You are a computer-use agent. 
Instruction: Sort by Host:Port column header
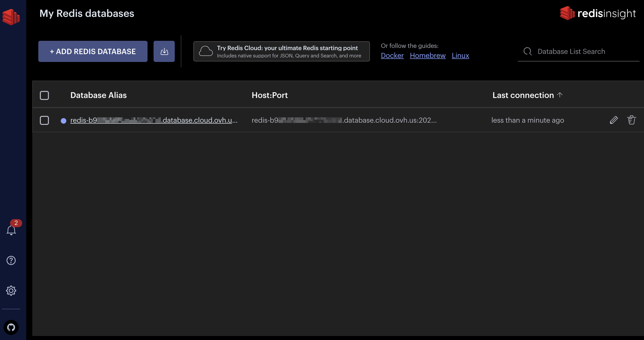(270, 95)
